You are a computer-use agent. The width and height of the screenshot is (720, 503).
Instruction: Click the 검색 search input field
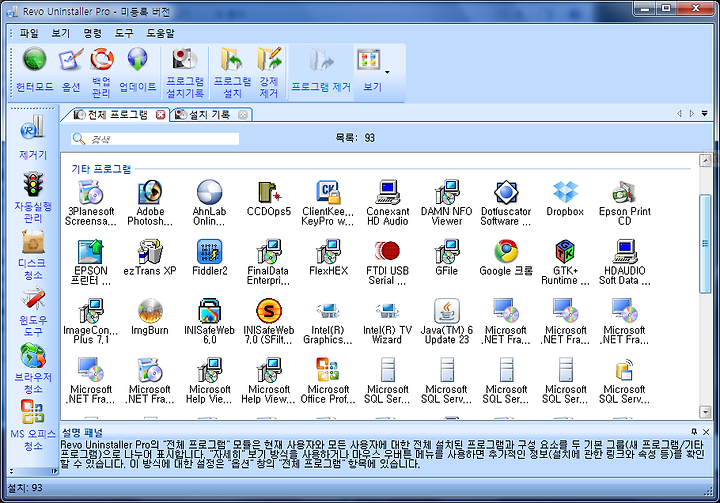point(155,139)
